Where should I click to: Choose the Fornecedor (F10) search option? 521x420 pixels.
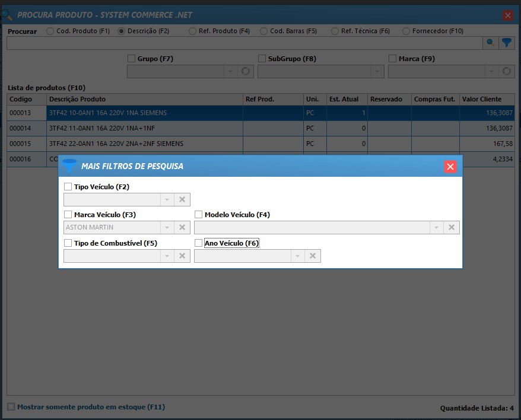pos(406,31)
